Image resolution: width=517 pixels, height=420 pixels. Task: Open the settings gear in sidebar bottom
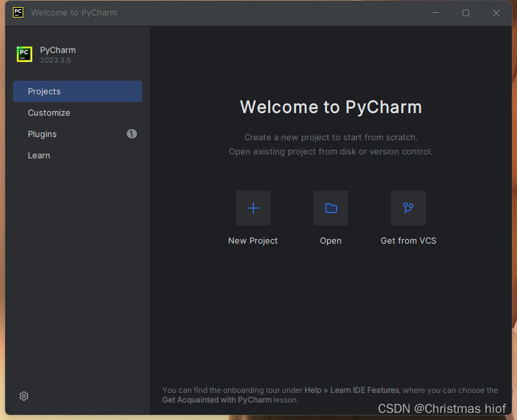[24, 396]
